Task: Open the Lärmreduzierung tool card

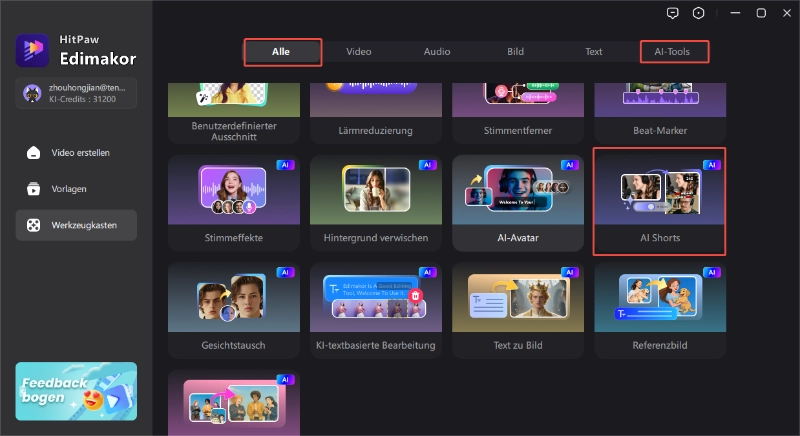Action: [376, 113]
